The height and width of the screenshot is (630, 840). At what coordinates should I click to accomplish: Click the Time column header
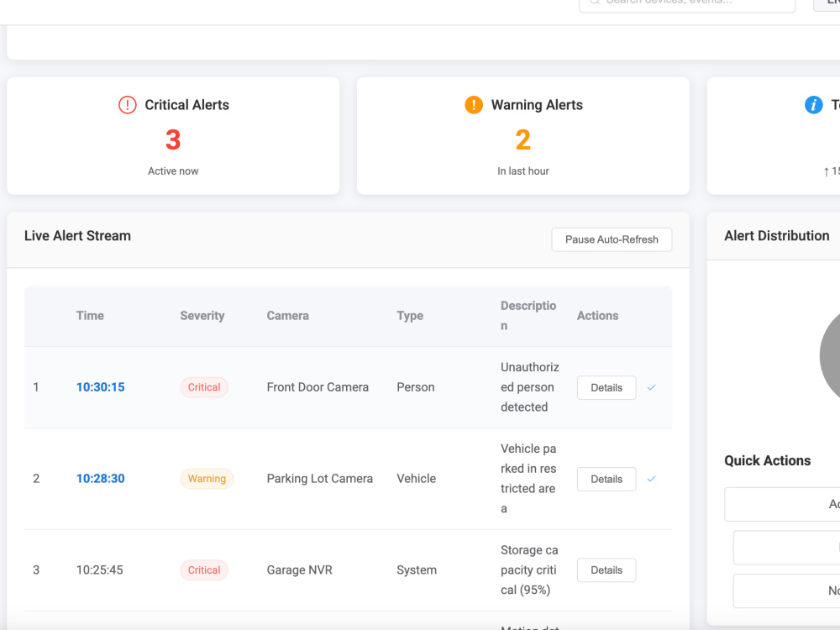(90, 316)
